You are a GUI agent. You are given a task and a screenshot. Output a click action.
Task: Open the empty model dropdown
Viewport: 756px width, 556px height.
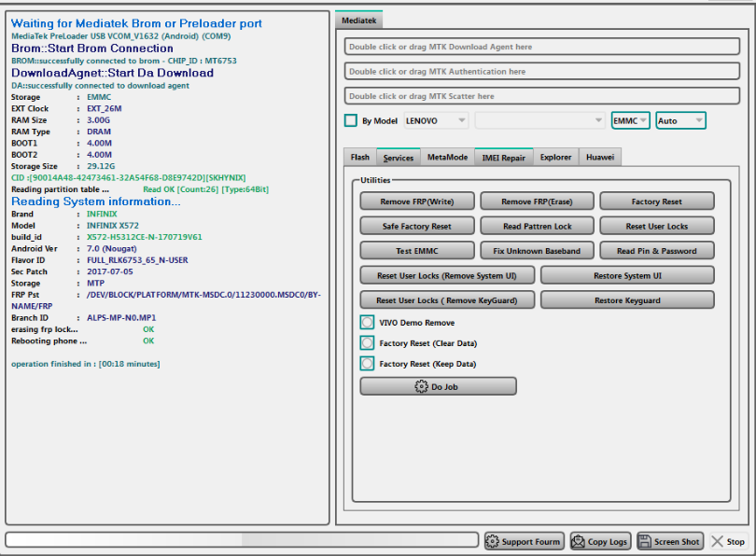pyautogui.click(x=540, y=120)
